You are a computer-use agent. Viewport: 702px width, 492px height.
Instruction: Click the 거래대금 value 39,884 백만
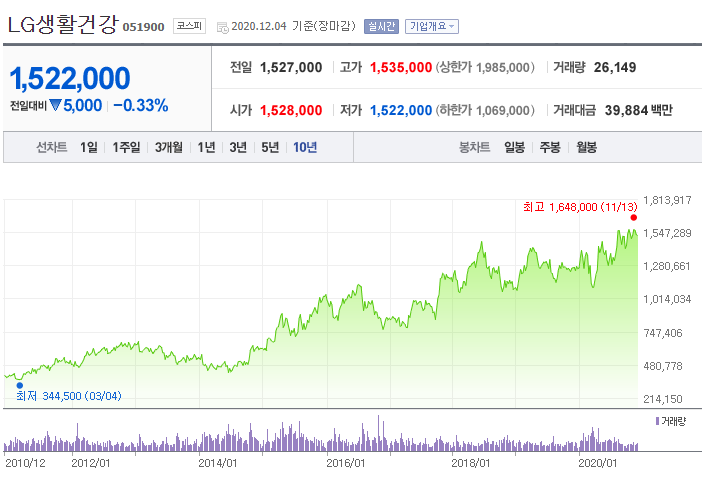point(638,110)
